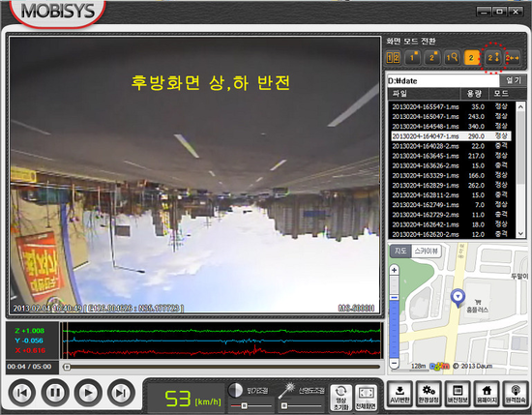Select file 20130204-164028-2.ms
Screen dimensions: 532x415
coord(452,146)
